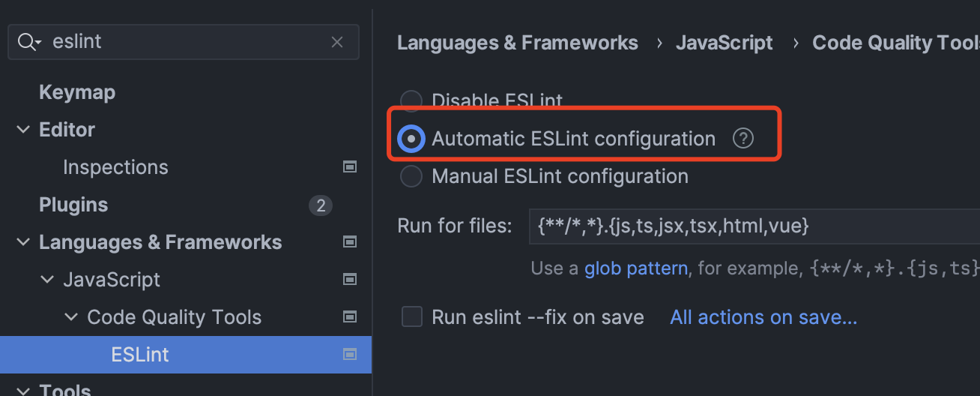Screen dimensions: 980x396
Task: Open the Keymap settings page
Action: click(x=77, y=92)
